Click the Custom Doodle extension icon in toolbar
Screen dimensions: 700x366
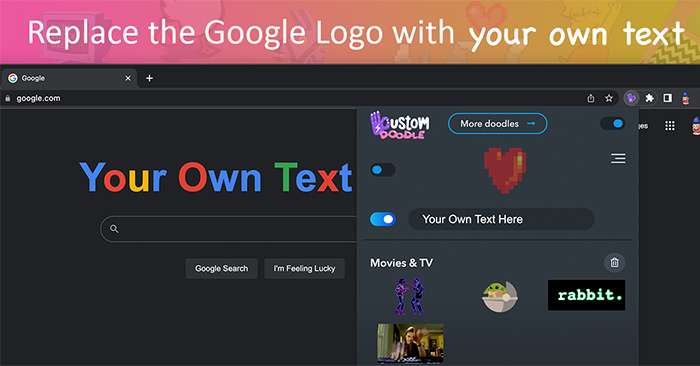point(631,98)
